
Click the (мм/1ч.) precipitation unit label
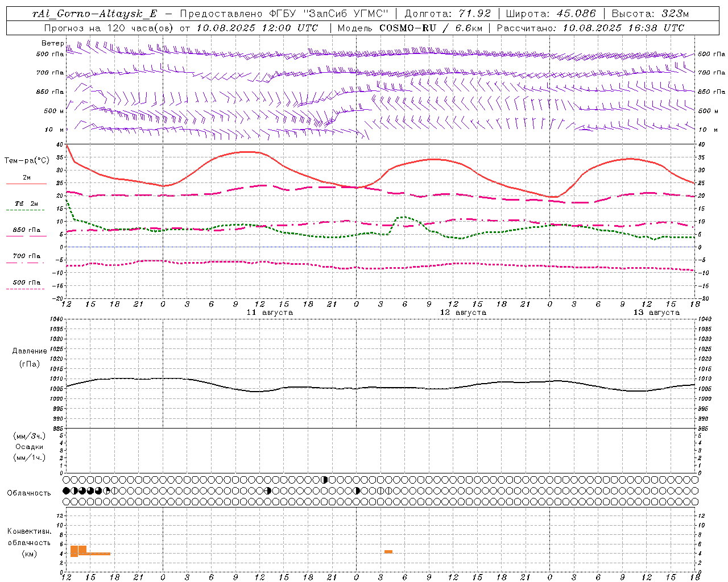click(x=30, y=458)
